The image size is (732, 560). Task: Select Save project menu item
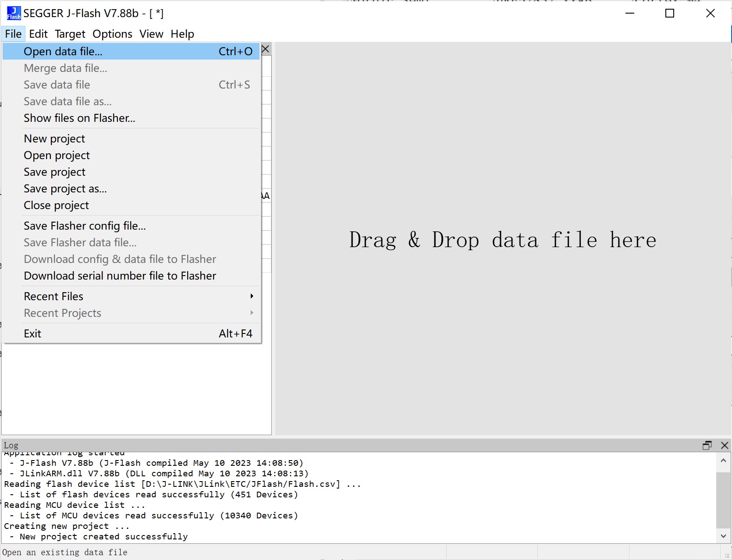(131, 172)
